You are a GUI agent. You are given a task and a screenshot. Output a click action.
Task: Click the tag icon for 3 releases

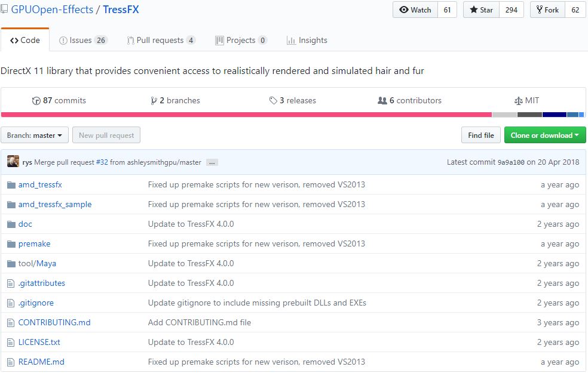point(273,101)
